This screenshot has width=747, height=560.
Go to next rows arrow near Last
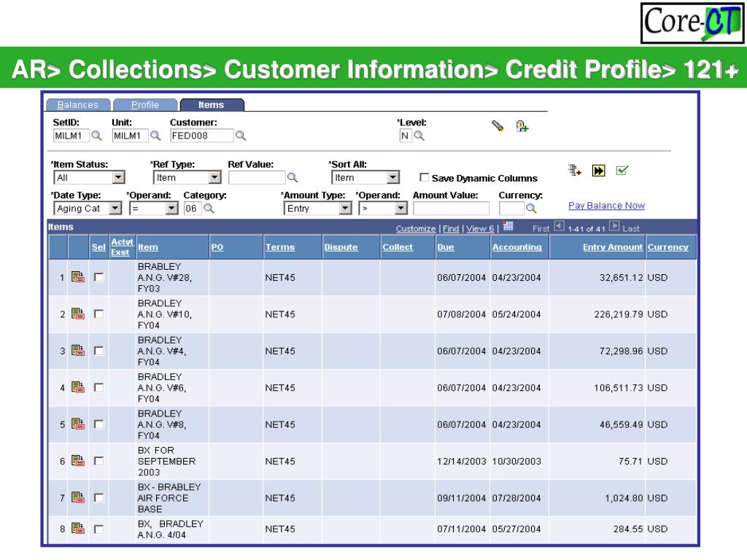(614, 226)
